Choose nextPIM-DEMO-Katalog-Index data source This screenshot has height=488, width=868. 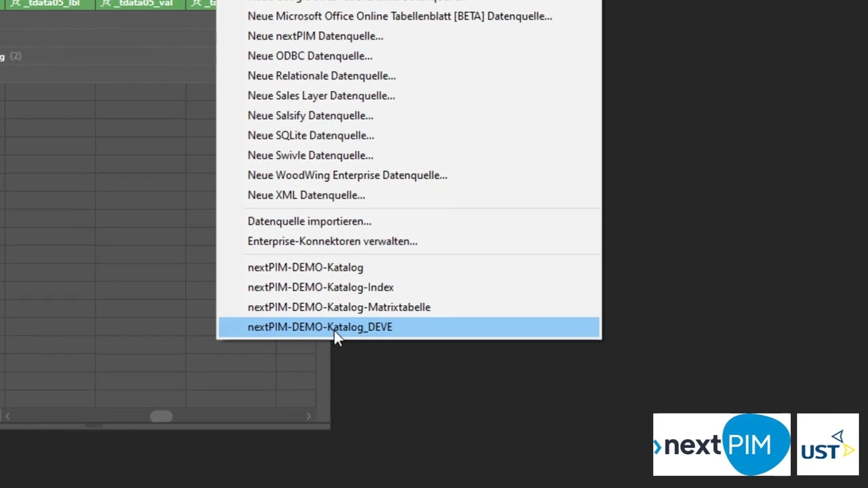pyautogui.click(x=409, y=287)
